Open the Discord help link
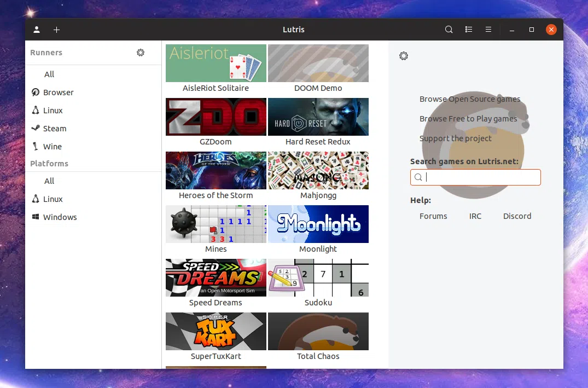This screenshot has width=588, height=388. tap(516, 216)
